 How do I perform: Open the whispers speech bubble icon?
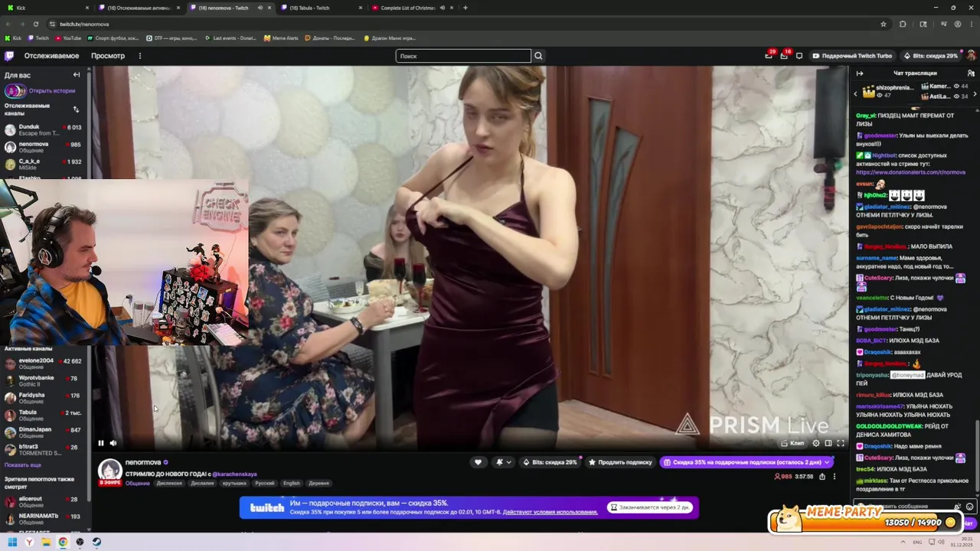click(799, 56)
